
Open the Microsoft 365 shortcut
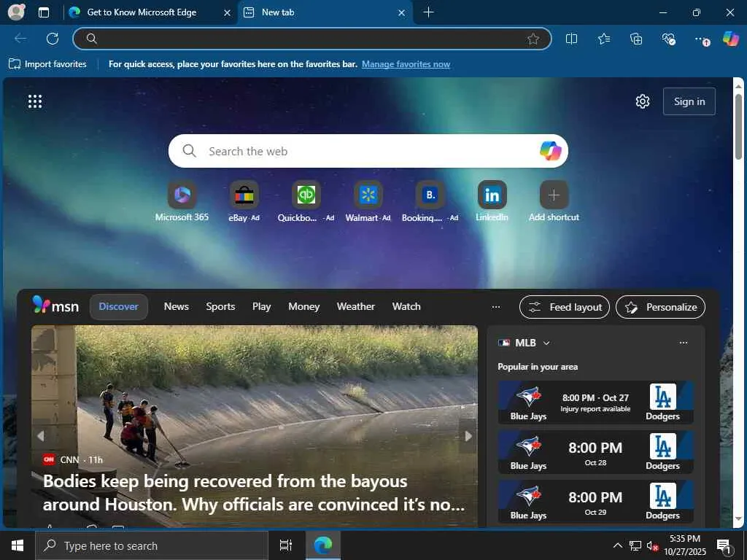pos(182,201)
